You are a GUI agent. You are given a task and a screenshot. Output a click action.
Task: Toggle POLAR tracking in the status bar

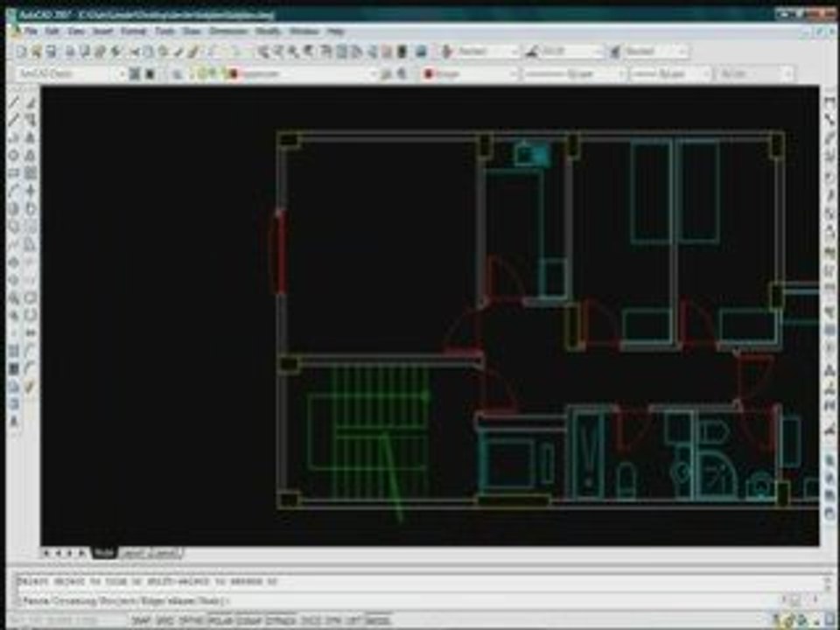click(220, 621)
